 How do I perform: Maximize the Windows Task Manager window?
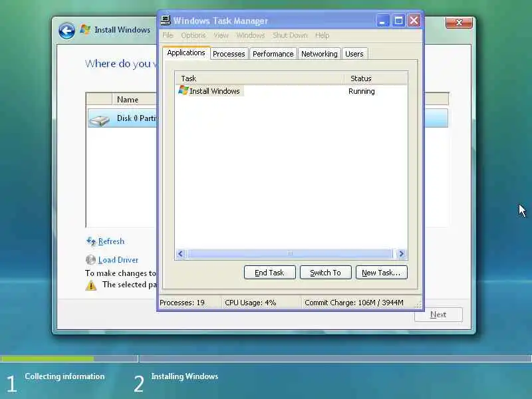coord(398,21)
